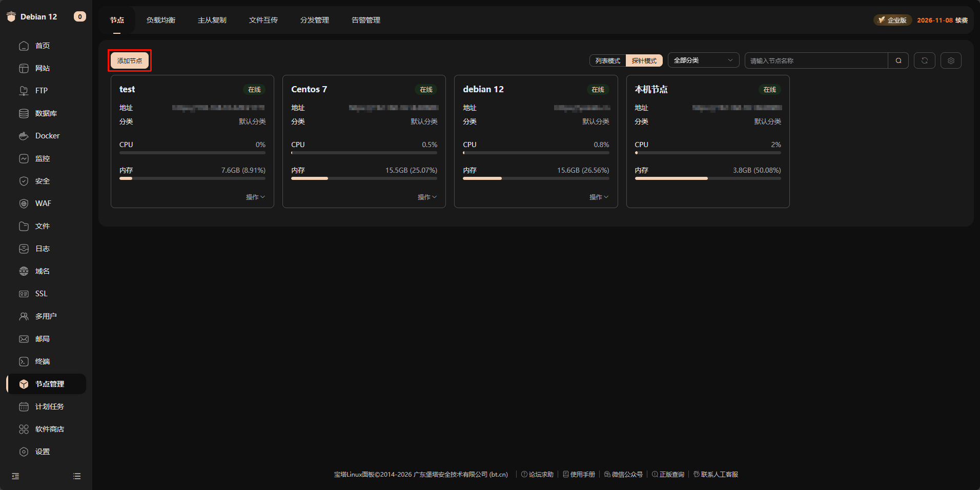This screenshot has width=980, height=490.
Task: Expand 操作 menu on test node
Action: click(x=255, y=197)
